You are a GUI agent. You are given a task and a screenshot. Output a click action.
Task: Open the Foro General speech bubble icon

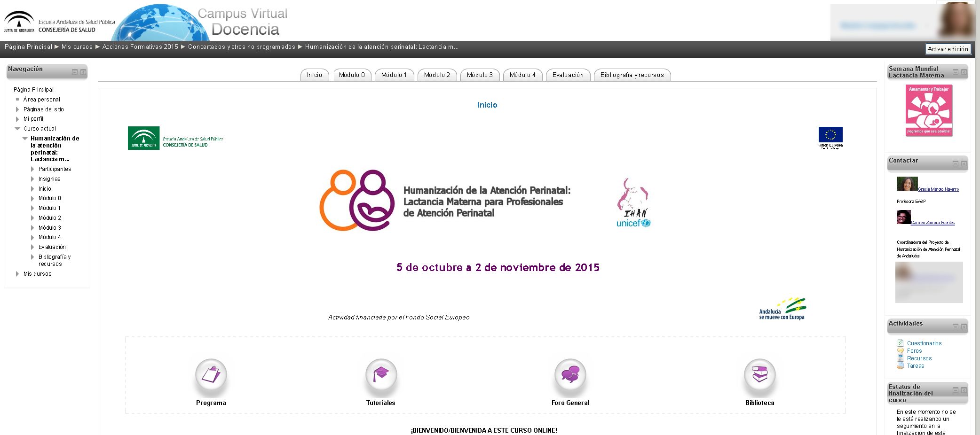[x=570, y=375]
